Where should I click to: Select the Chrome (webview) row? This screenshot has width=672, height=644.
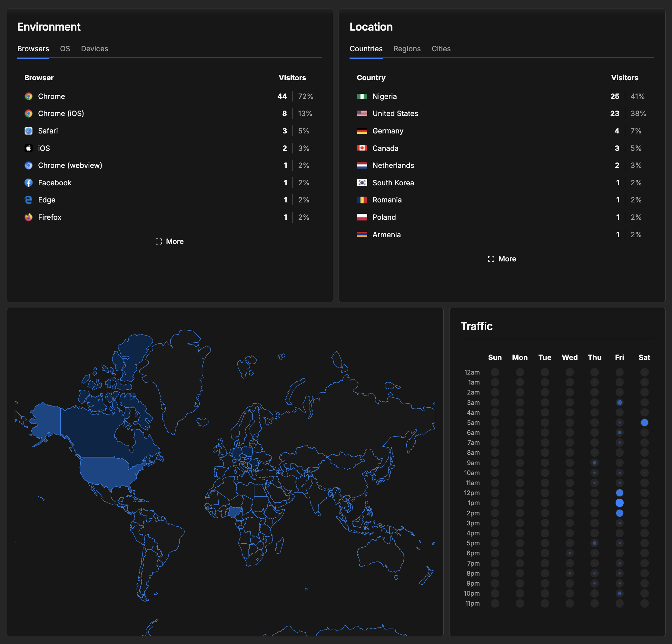169,166
